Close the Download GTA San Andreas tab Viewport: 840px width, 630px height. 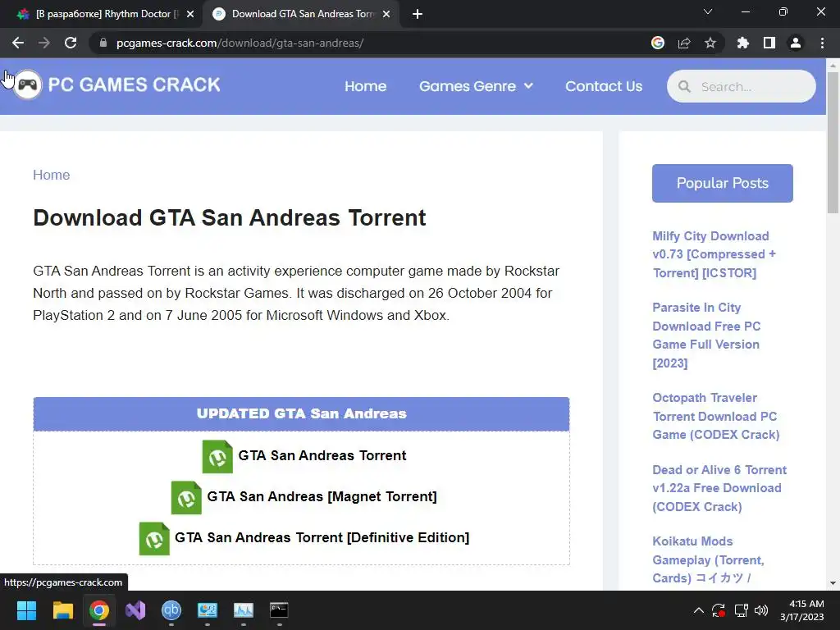386,15
